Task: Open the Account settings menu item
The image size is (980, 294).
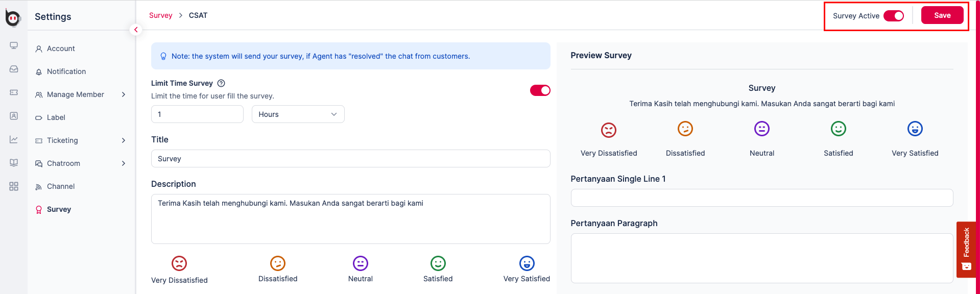Action: [x=61, y=48]
